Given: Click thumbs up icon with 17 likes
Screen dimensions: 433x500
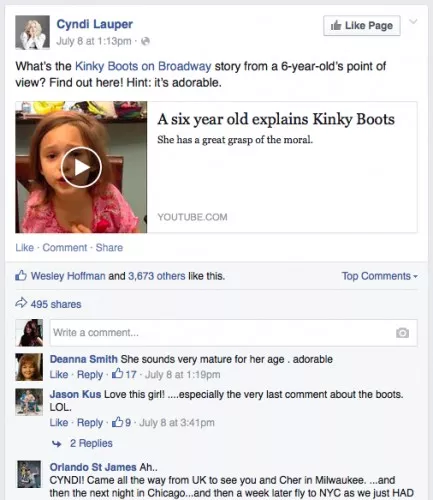Looking at the screenshot, I should pyautogui.click(x=117, y=373).
